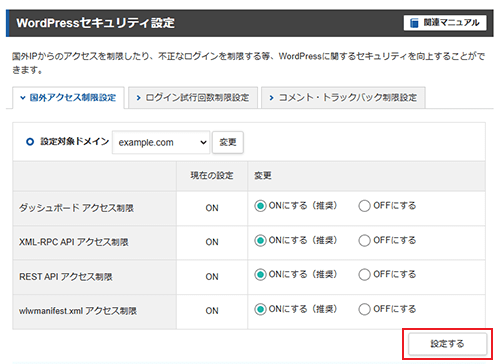
Task: Click the 設定対象ドメイン label
Action: click(x=75, y=142)
